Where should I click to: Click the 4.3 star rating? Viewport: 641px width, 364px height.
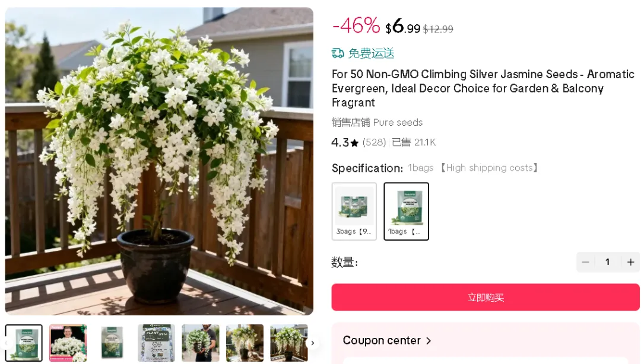click(x=345, y=142)
